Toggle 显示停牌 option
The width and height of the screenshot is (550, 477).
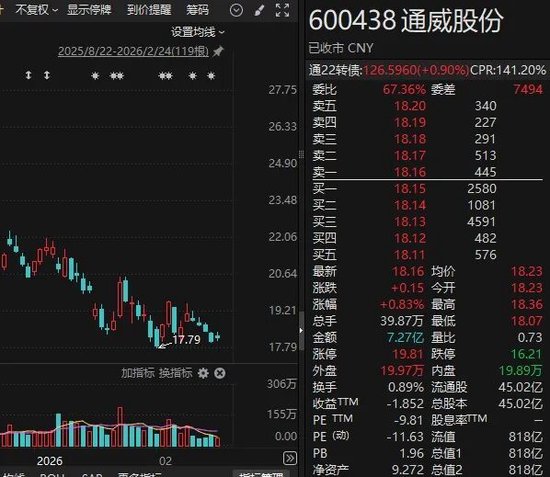point(89,10)
